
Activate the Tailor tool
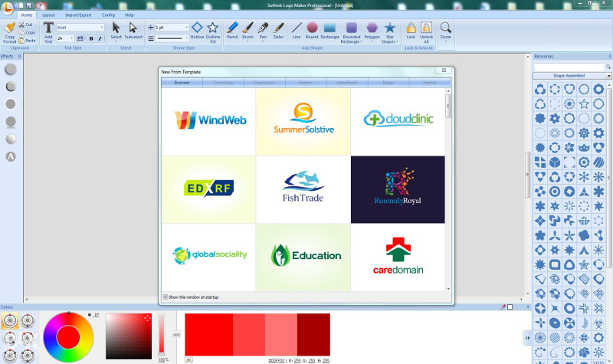278,31
